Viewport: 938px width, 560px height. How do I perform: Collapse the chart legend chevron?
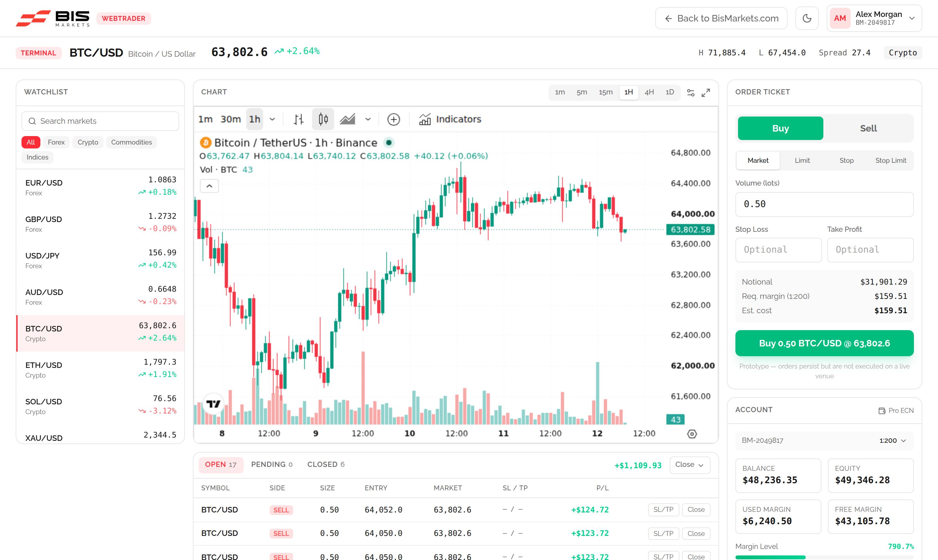(209, 186)
